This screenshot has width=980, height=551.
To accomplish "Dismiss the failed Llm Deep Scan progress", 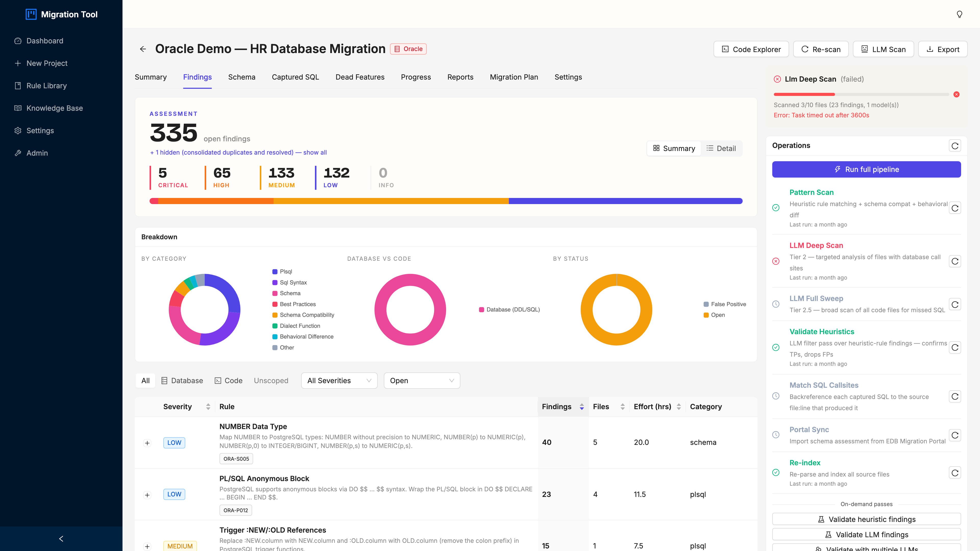I will (956, 94).
